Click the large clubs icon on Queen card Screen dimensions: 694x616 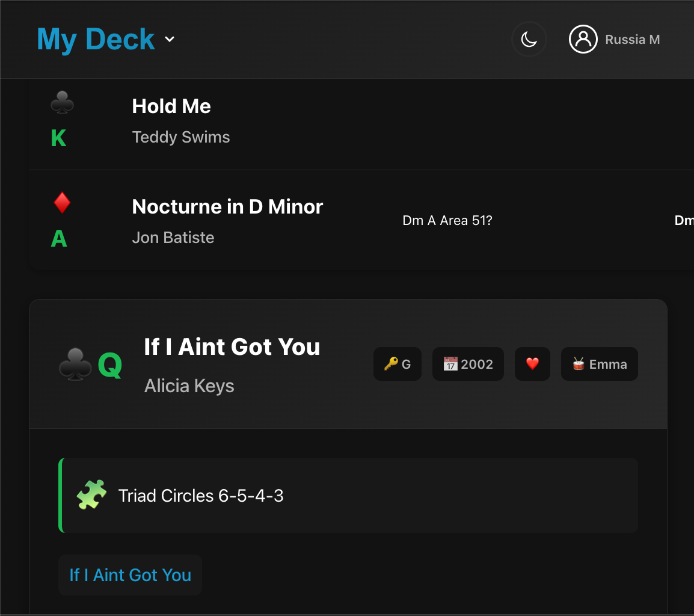[x=75, y=365]
